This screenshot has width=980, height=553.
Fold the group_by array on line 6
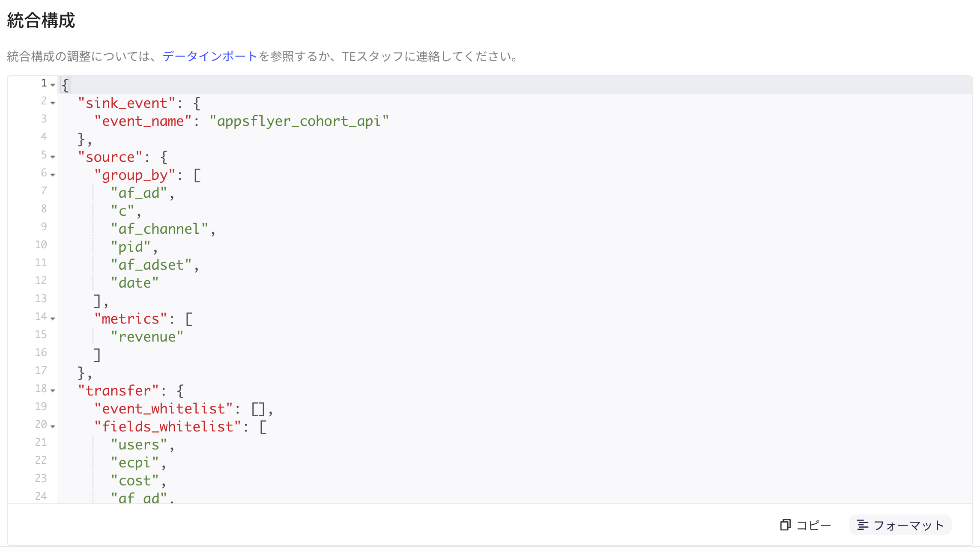tap(53, 175)
